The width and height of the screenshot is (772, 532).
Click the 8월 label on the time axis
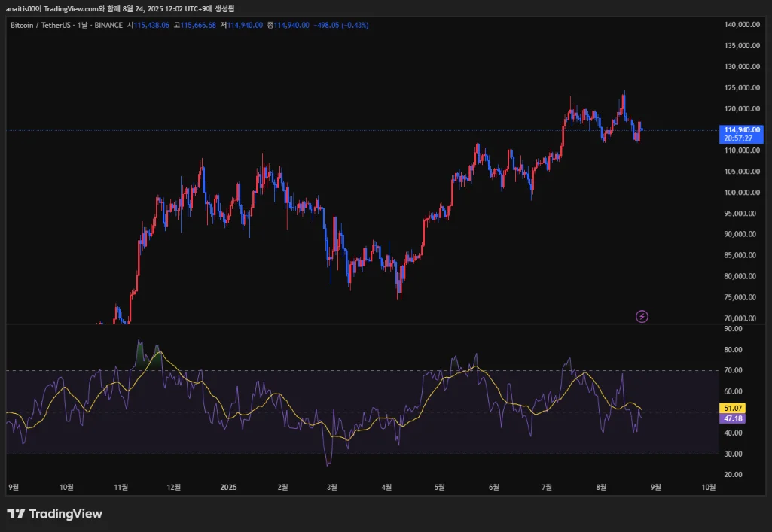[601, 487]
